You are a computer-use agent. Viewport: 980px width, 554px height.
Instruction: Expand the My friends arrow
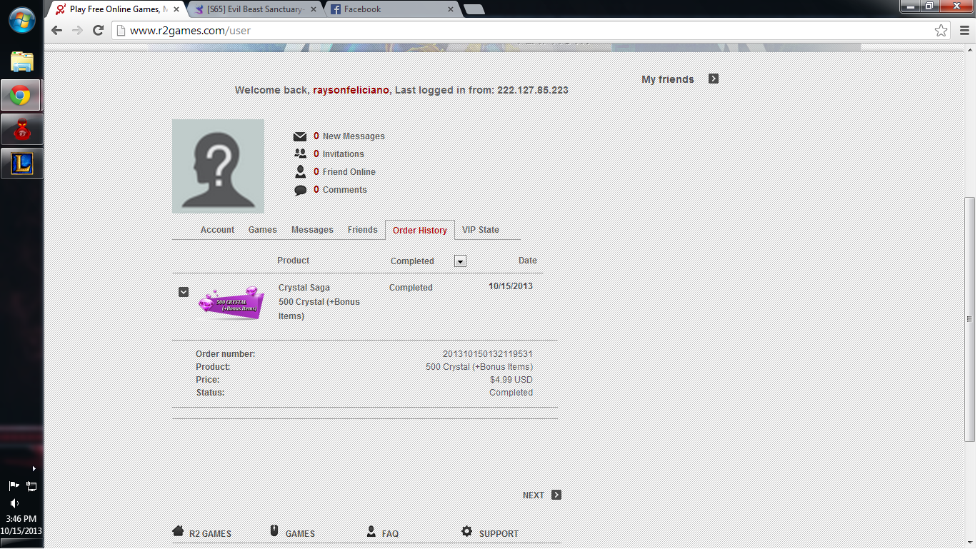(x=713, y=79)
